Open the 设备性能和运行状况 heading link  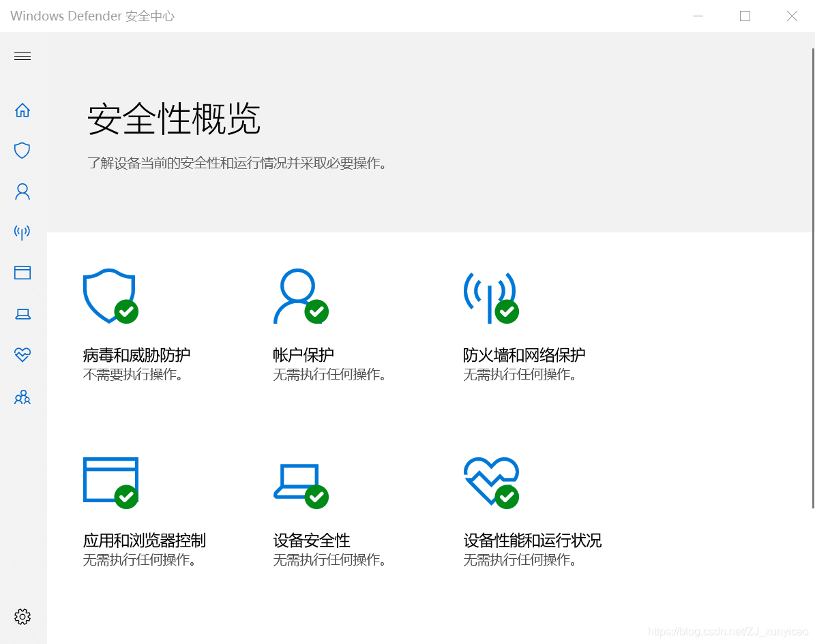click(532, 540)
